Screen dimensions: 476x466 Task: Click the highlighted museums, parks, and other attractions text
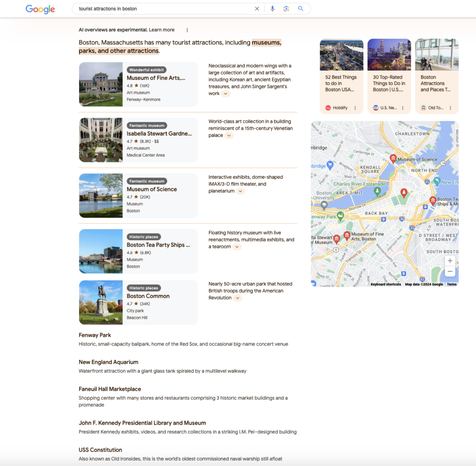180,47
